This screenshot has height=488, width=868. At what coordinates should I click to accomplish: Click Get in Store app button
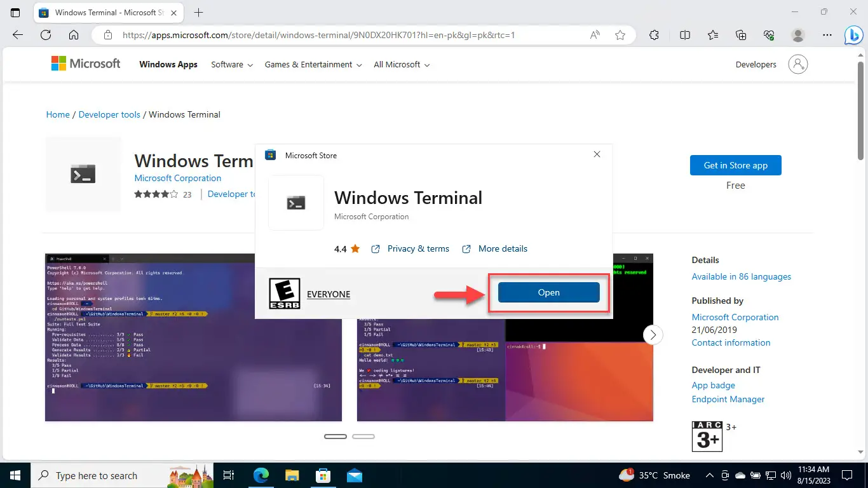click(736, 165)
